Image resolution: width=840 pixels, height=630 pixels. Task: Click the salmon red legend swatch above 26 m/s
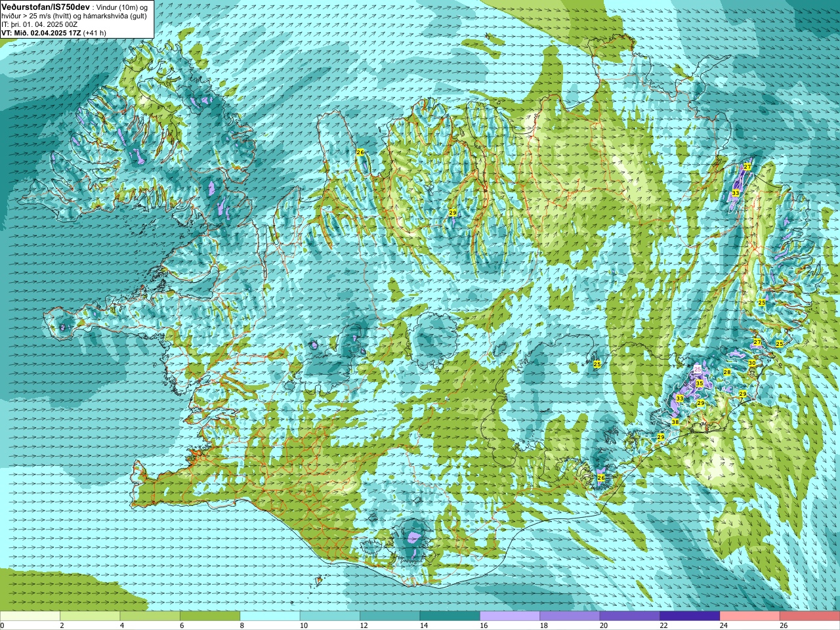coord(810,616)
